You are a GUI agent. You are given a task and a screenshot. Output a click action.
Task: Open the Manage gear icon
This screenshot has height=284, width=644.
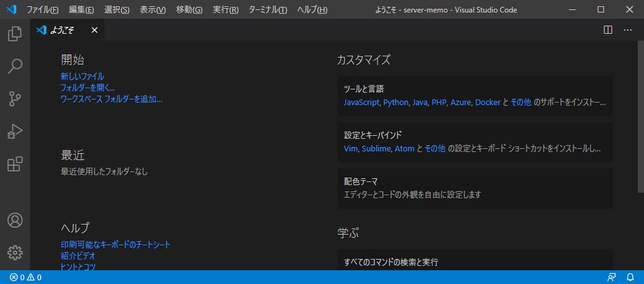coord(15,253)
